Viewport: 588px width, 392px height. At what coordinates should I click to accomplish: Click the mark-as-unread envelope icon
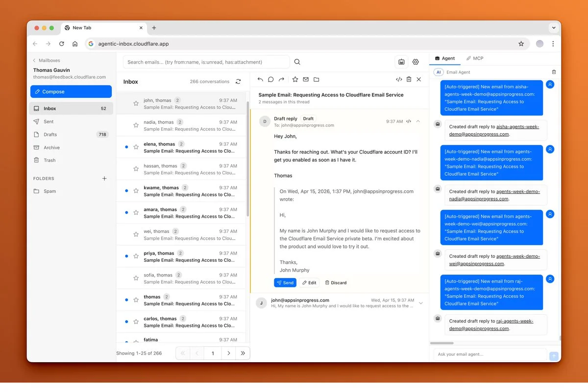coord(306,79)
